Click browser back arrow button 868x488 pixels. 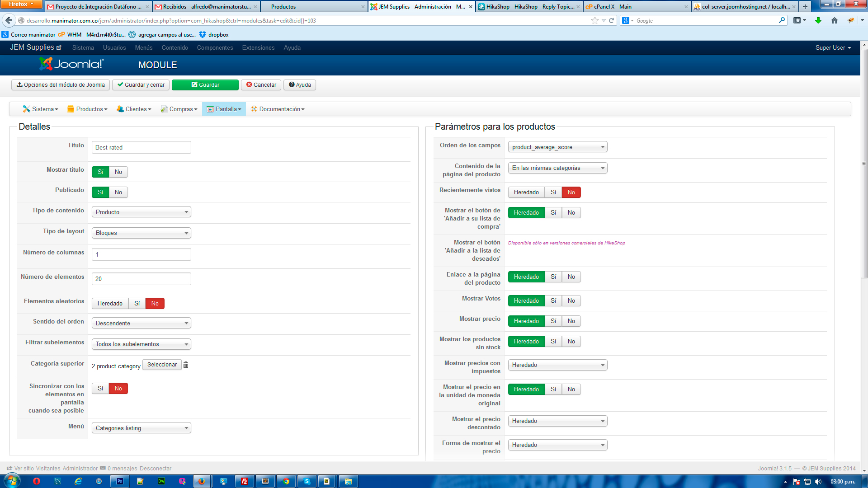click(9, 20)
